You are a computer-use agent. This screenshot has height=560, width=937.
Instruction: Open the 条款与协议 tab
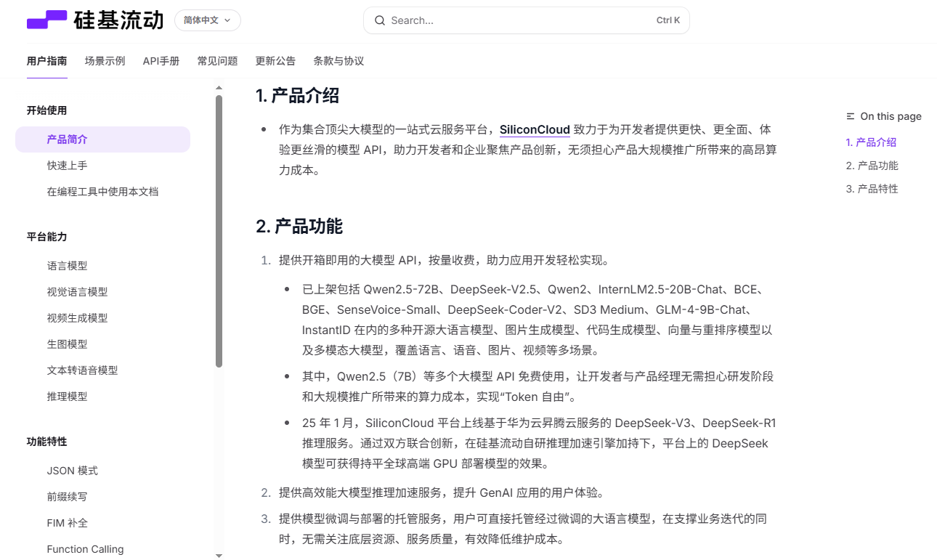tap(338, 61)
